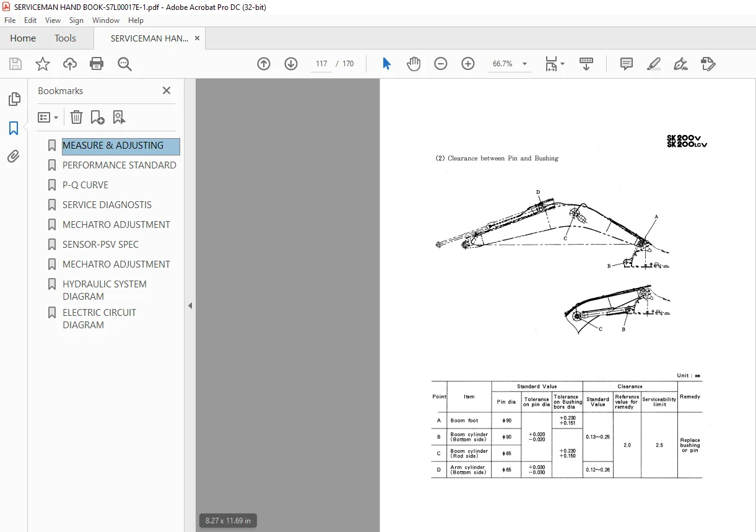Go to next page arrow
The image size is (756, 532).
[x=291, y=64]
